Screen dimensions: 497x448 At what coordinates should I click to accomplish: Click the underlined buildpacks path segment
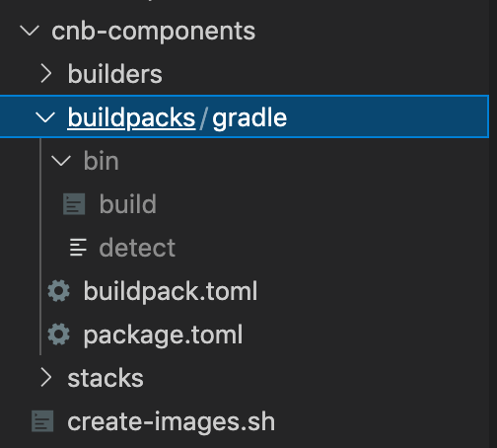[x=131, y=117]
